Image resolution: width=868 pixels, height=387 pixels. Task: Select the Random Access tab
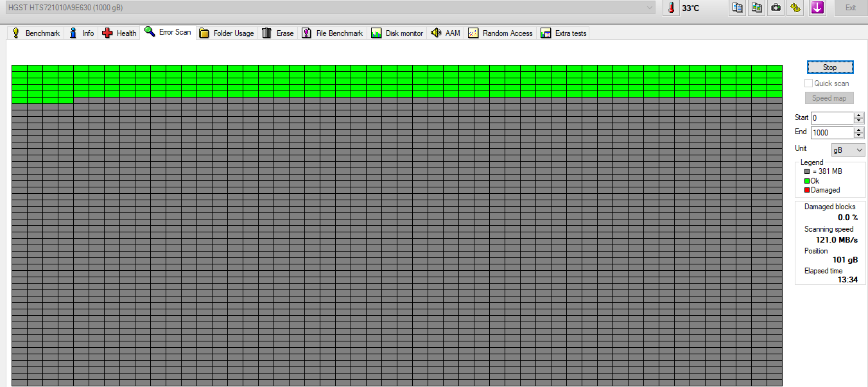500,33
